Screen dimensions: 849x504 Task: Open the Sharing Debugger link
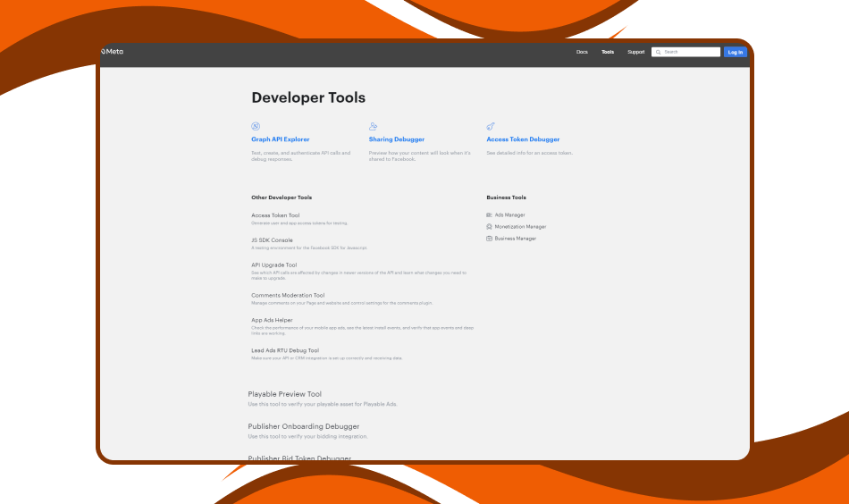[397, 139]
